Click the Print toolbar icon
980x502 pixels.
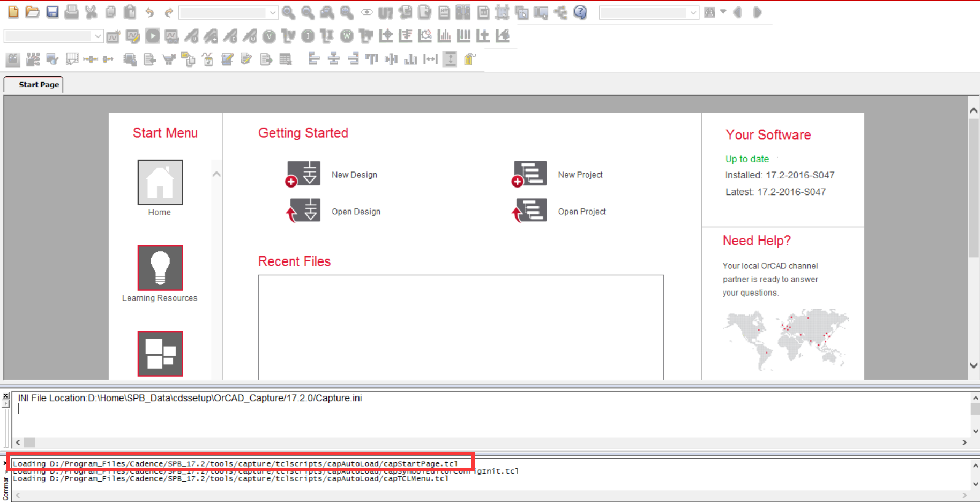tap(71, 12)
